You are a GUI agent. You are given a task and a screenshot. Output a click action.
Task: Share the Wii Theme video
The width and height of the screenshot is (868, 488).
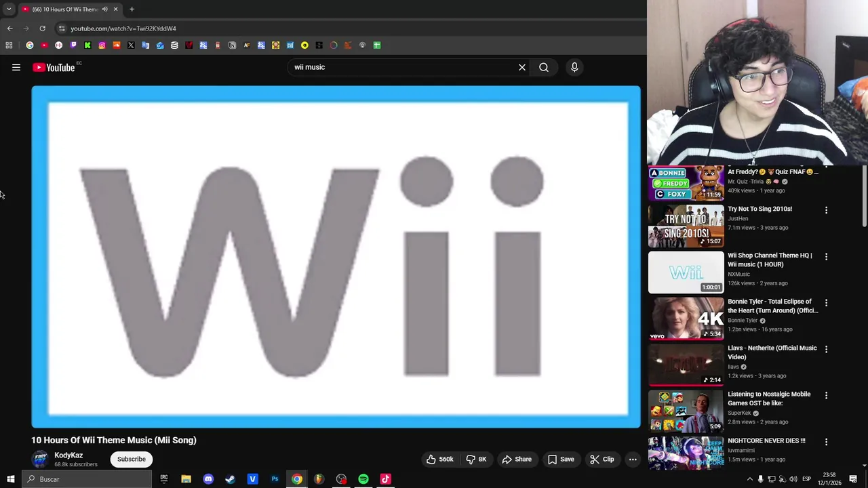(517, 459)
